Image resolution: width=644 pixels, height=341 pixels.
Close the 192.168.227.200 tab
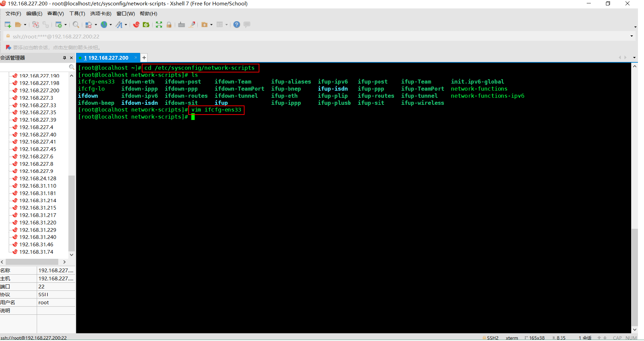point(136,58)
